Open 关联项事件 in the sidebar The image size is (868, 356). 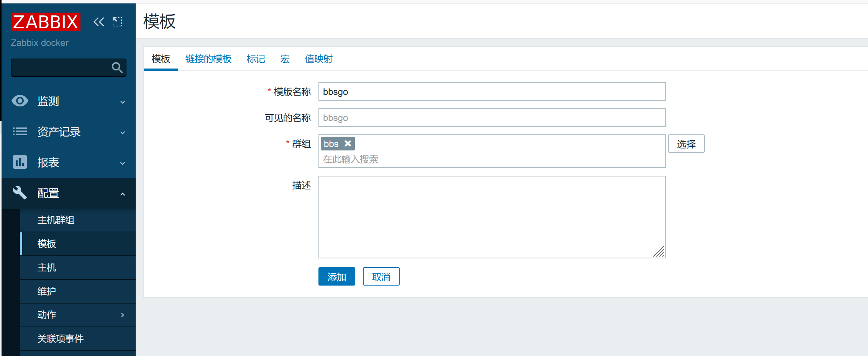[78, 339]
